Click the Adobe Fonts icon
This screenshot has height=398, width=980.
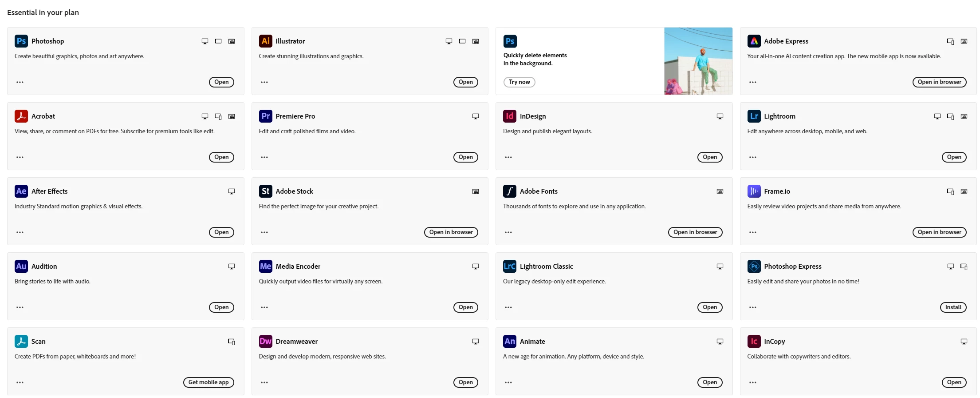click(510, 191)
